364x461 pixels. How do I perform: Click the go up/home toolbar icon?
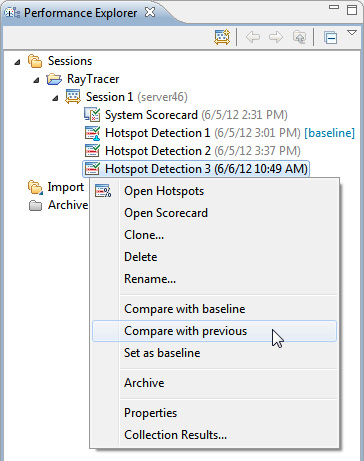tap(299, 37)
